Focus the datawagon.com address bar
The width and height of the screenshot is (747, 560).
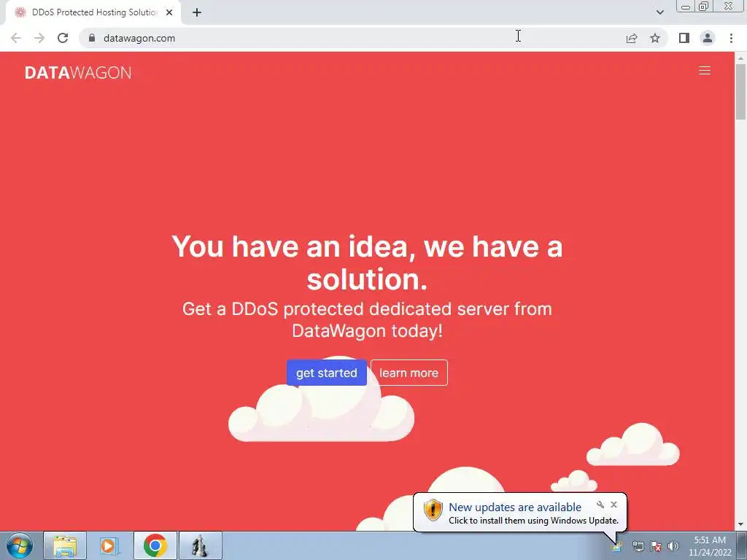352,38
